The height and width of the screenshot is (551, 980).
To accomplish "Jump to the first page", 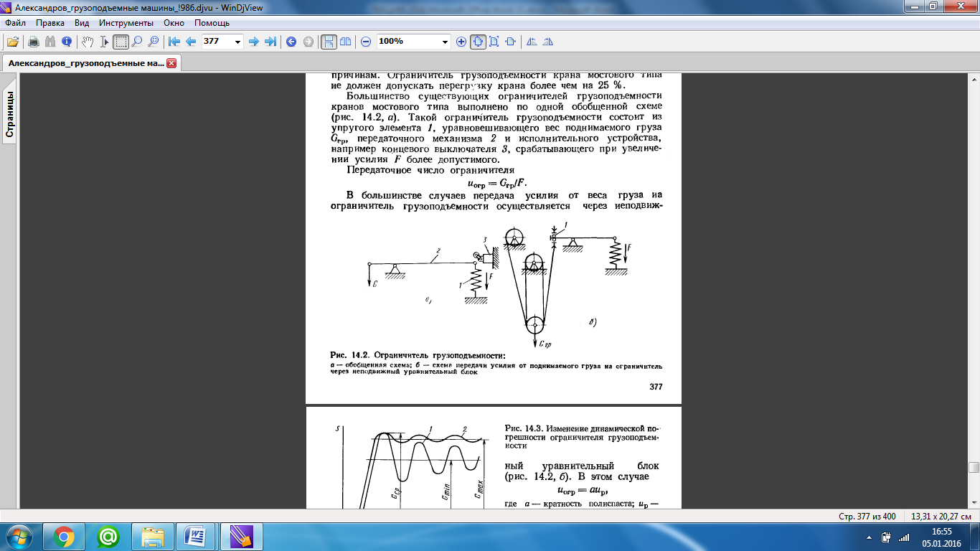I will coord(174,42).
